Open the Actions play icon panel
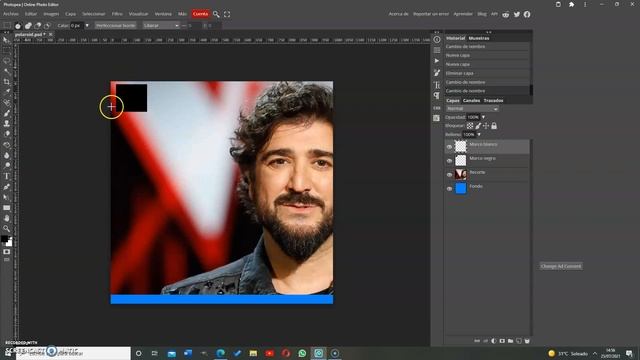The width and height of the screenshot is (640, 360). [437, 61]
